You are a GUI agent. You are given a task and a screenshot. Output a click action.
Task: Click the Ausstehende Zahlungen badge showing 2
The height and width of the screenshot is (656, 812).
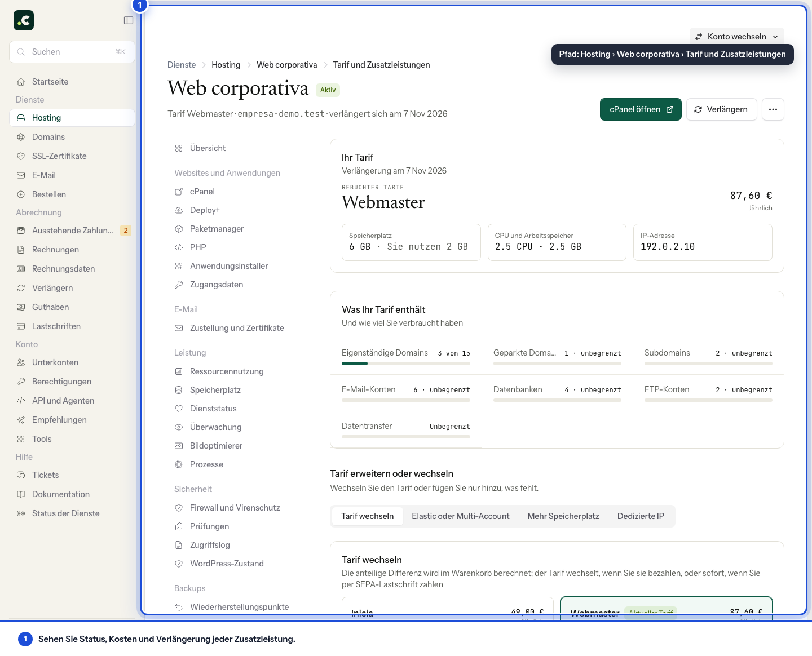coord(126,231)
